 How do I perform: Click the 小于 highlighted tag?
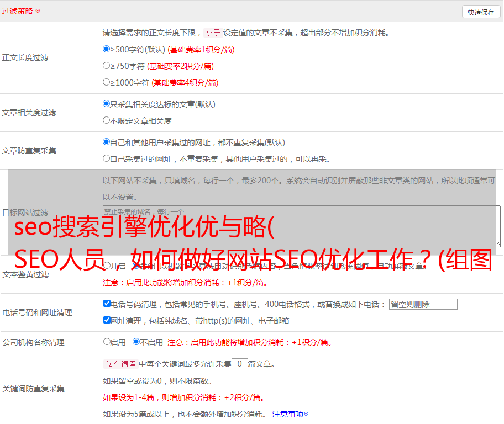click(x=213, y=33)
